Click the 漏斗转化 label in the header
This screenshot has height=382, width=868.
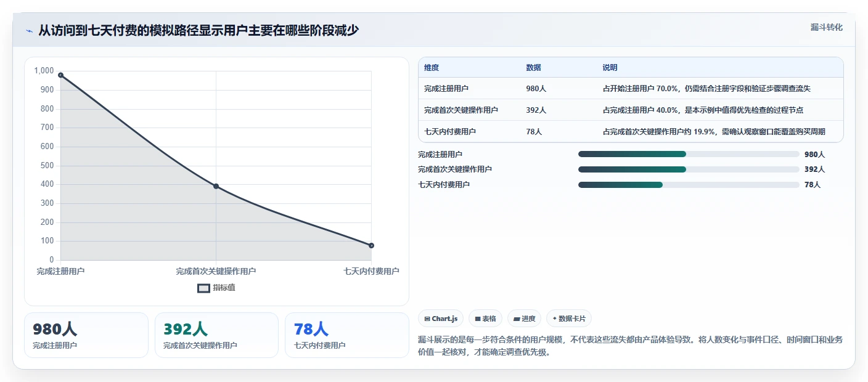[x=826, y=28]
